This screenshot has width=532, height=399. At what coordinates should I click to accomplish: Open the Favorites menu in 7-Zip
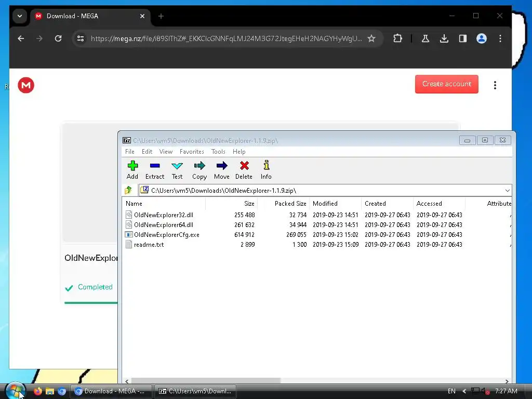[x=192, y=152]
